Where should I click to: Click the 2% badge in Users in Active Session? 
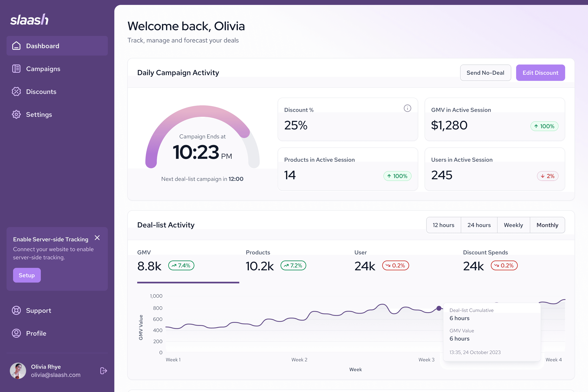(x=548, y=176)
